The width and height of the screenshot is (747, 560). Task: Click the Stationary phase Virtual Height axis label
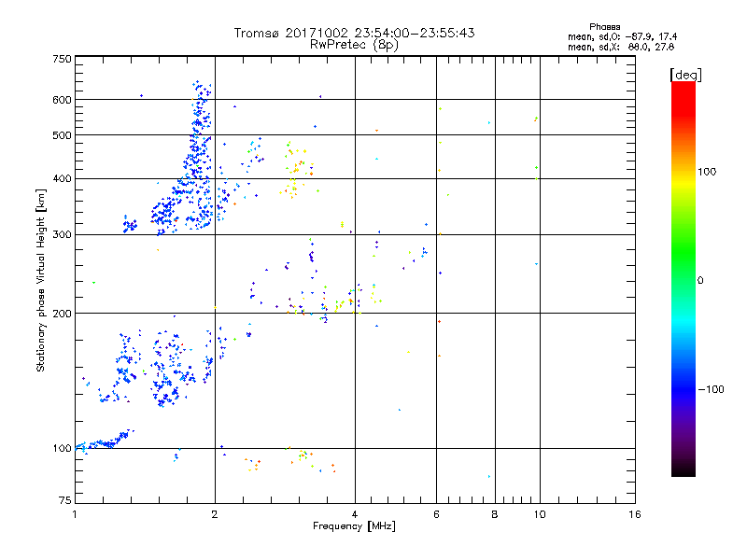pos(40,280)
